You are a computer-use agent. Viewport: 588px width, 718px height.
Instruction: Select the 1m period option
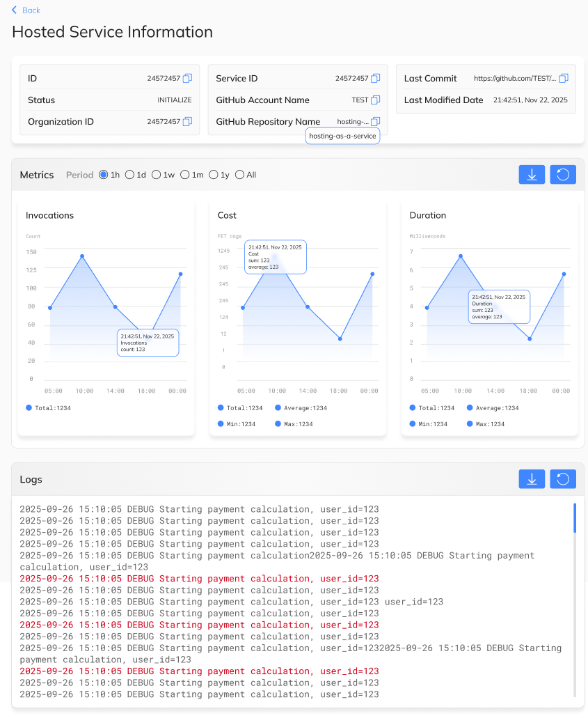[x=184, y=175]
